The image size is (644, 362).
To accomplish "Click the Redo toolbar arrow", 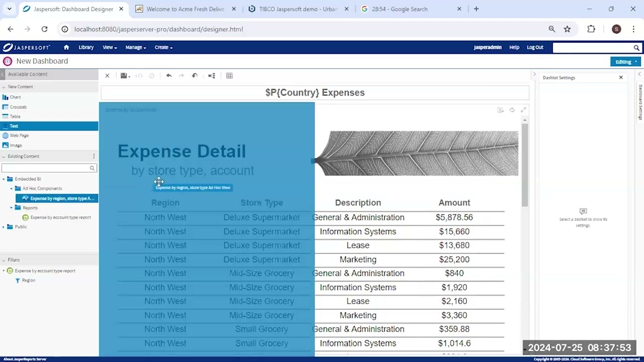I will [x=182, y=75].
